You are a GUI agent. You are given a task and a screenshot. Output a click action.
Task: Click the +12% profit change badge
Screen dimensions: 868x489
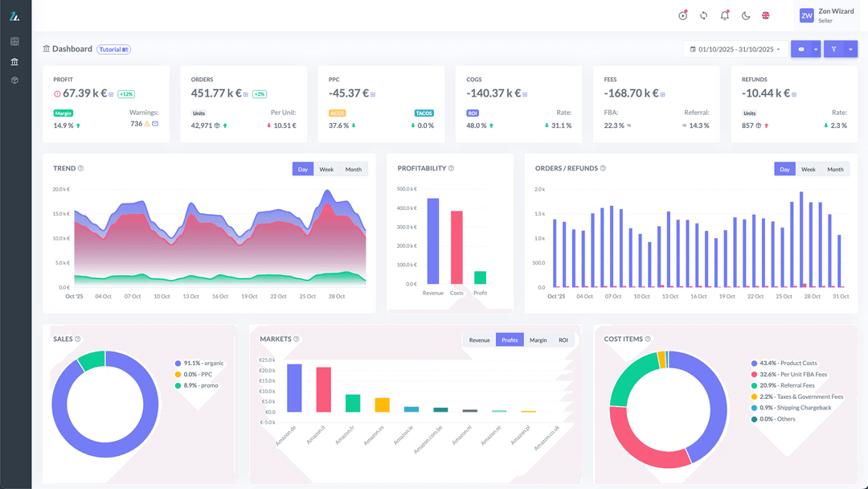(126, 94)
